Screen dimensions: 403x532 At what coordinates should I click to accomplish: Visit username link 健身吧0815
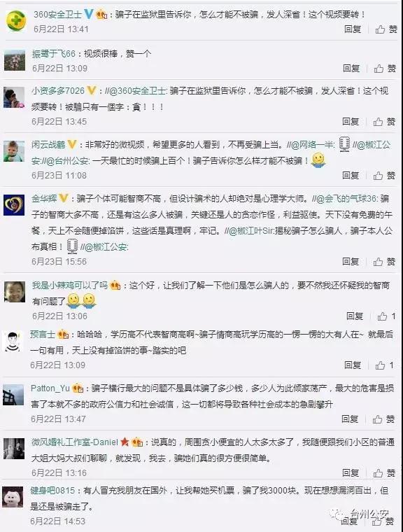tap(52, 491)
